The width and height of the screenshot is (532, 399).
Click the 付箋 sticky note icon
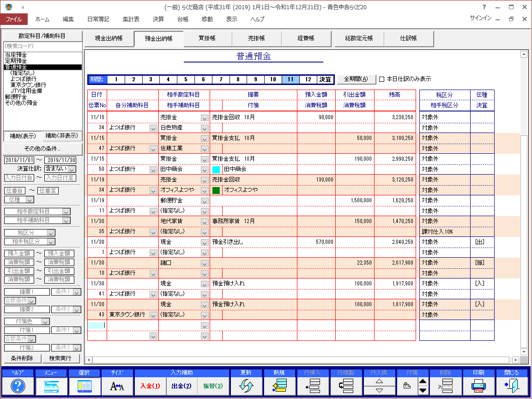tap(407, 386)
